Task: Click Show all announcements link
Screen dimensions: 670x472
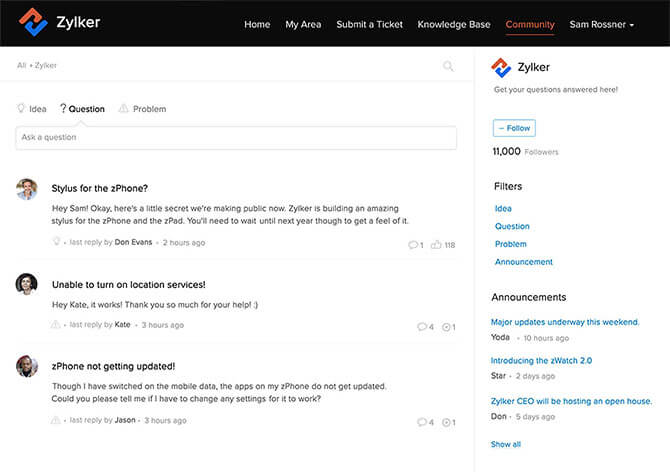Action: pos(505,444)
